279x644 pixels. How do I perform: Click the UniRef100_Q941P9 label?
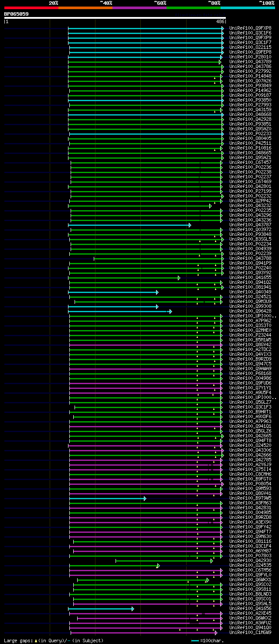[x=250, y=263]
